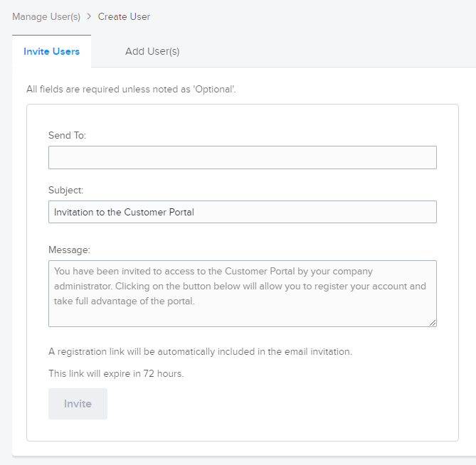
Task: Select the Create User breadcrumb
Action: [124, 16]
